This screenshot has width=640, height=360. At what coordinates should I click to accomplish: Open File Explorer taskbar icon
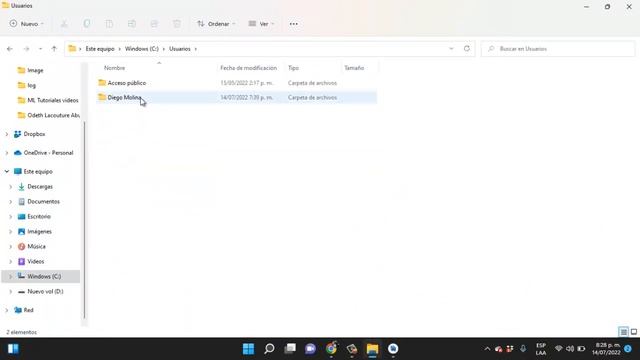click(373, 349)
